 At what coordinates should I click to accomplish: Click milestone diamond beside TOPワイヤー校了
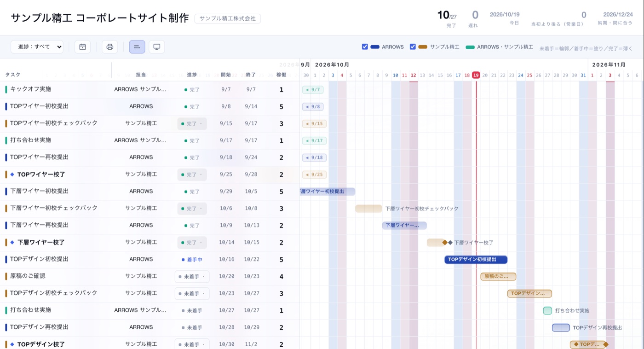pyautogui.click(x=12, y=174)
